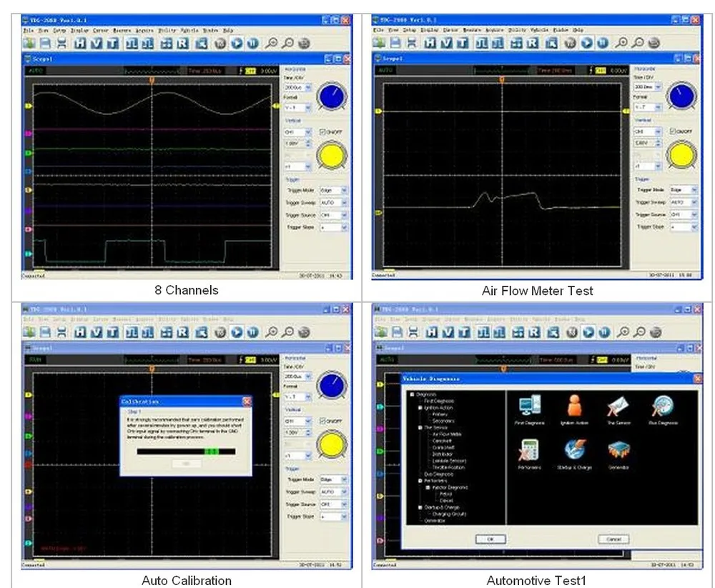The width and height of the screenshot is (715, 588).
Task: Open First Diagnosis computer icon in Vehicle Diagnosis
Action: click(x=529, y=406)
